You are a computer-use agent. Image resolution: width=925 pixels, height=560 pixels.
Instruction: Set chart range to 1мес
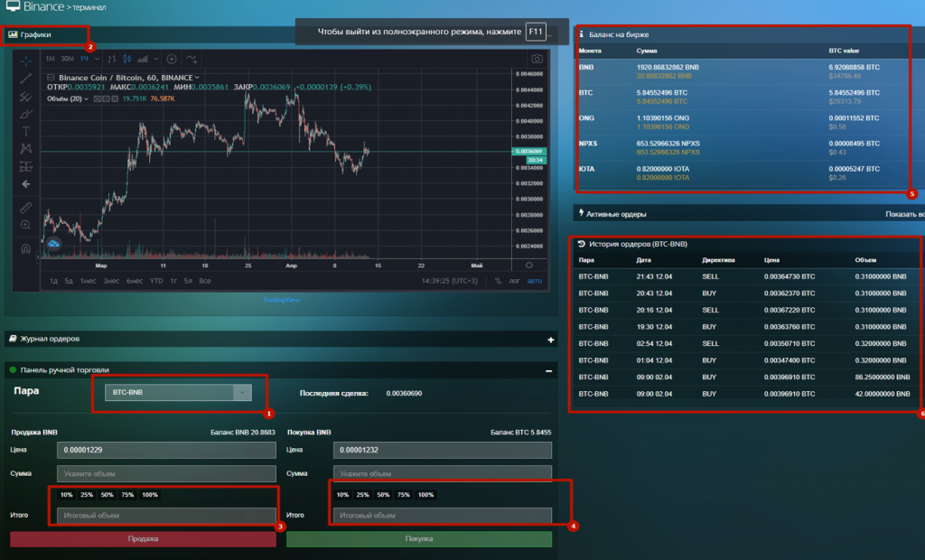coord(88,281)
